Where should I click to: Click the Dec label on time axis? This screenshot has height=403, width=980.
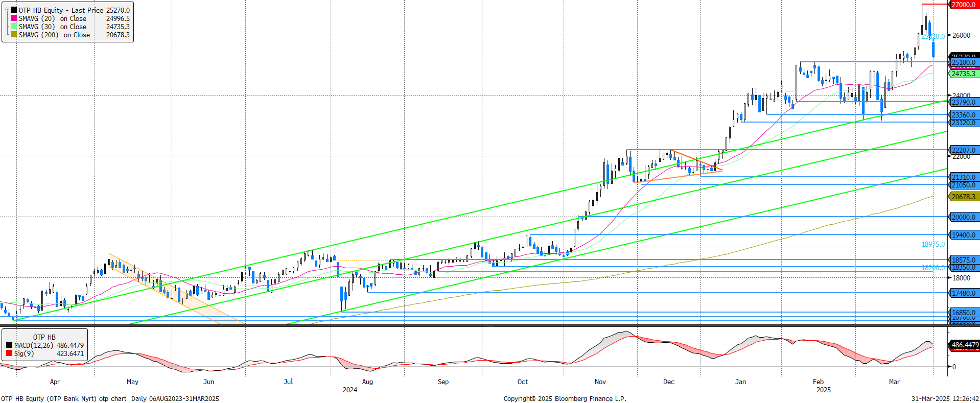click(x=668, y=382)
